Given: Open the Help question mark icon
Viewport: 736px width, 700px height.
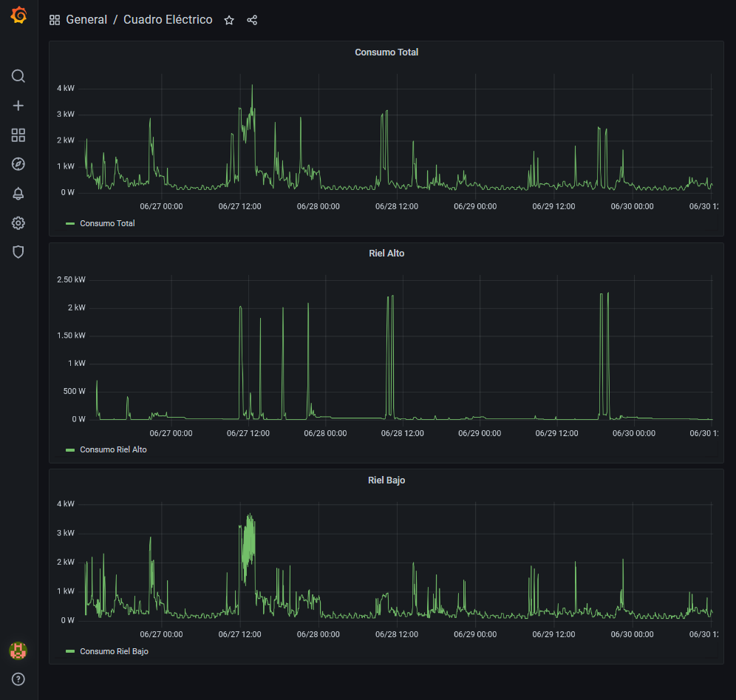Looking at the screenshot, I should pyautogui.click(x=18, y=679).
